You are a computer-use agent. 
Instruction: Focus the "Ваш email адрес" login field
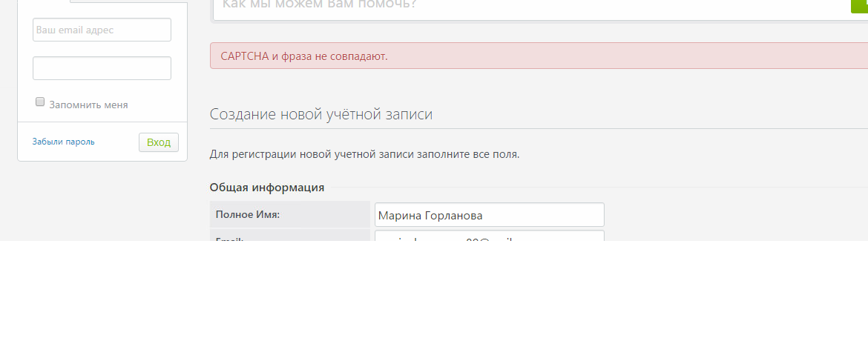[x=102, y=30]
